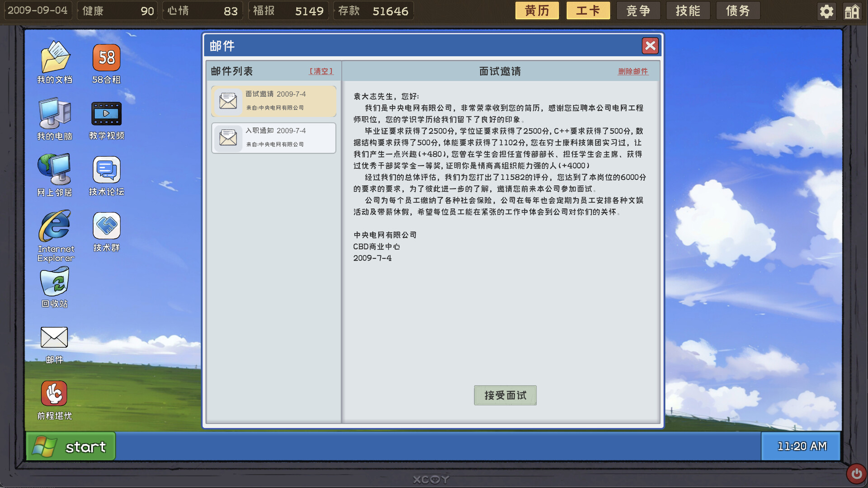Open the 58合租 rental app
Screen dimensions: 868x488
point(106,58)
